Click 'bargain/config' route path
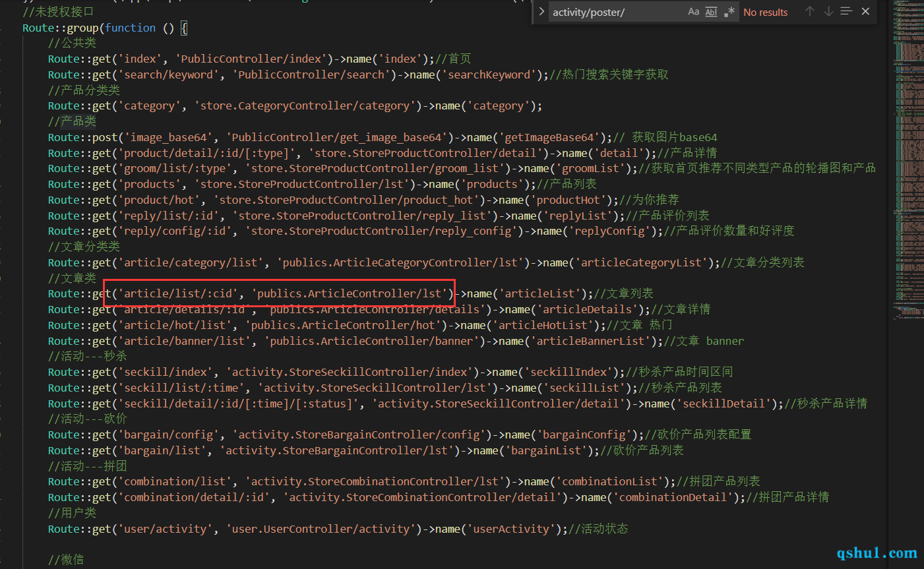Screen dimensions: 924x569 [169, 434]
